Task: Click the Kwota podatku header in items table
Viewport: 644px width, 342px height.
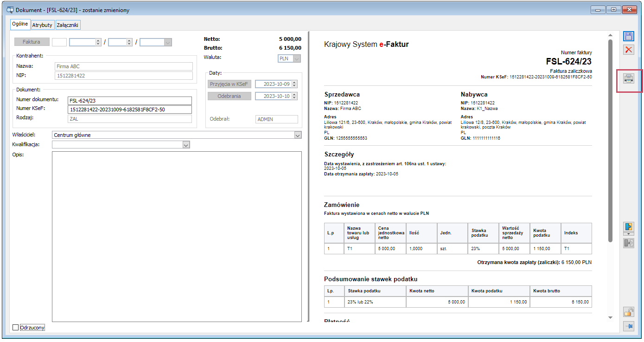Action: click(x=545, y=232)
